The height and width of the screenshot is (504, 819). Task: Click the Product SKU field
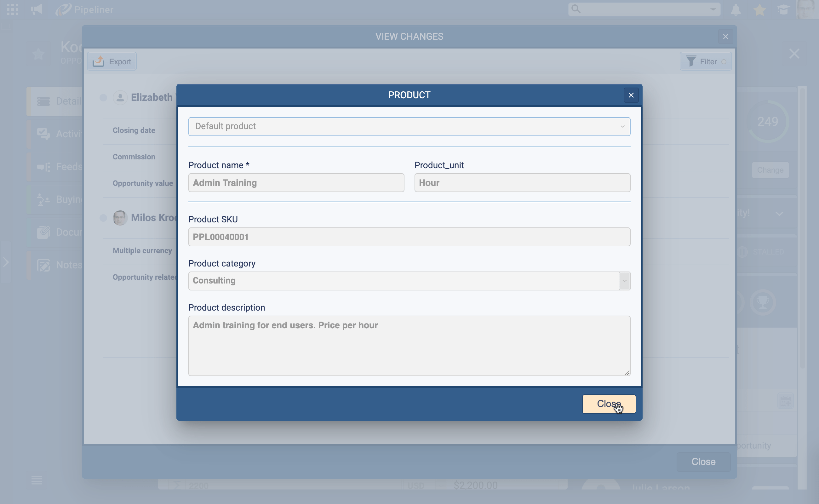(x=409, y=237)
